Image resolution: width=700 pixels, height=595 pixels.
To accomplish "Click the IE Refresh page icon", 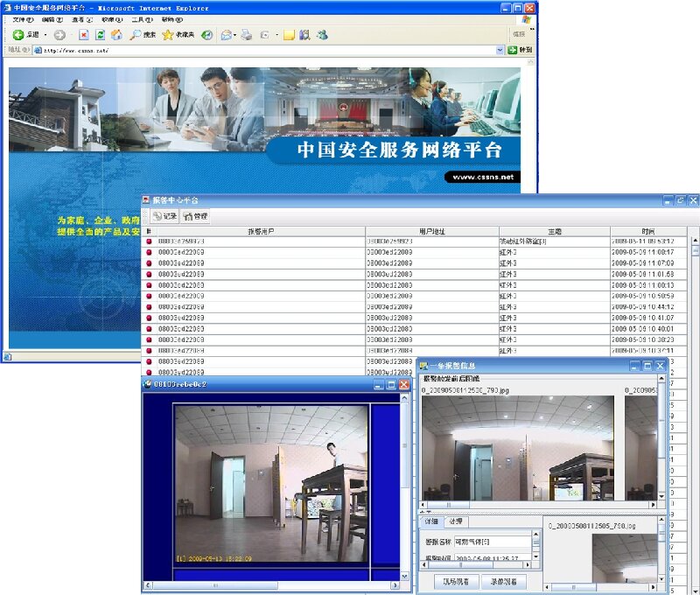I will (100, 35).
